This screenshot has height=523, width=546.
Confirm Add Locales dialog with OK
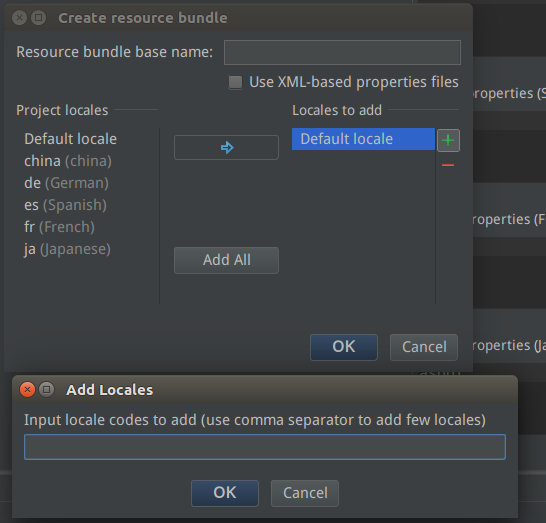click(225, 493)
